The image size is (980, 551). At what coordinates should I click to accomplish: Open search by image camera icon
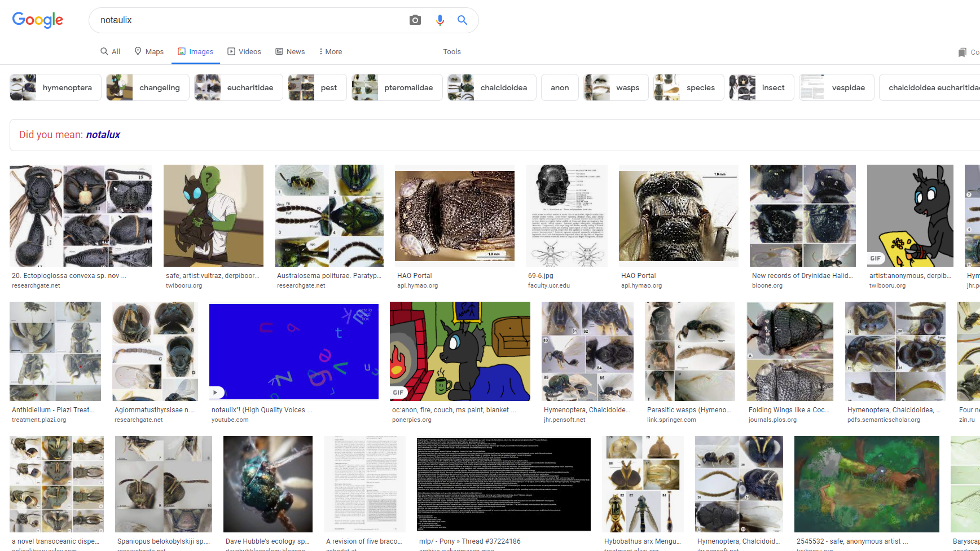click(x=415, y=20)
